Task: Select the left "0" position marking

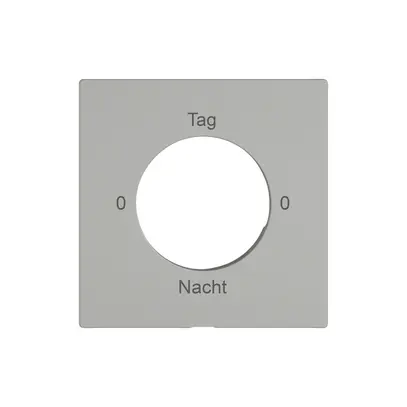Action: [121, 203]
